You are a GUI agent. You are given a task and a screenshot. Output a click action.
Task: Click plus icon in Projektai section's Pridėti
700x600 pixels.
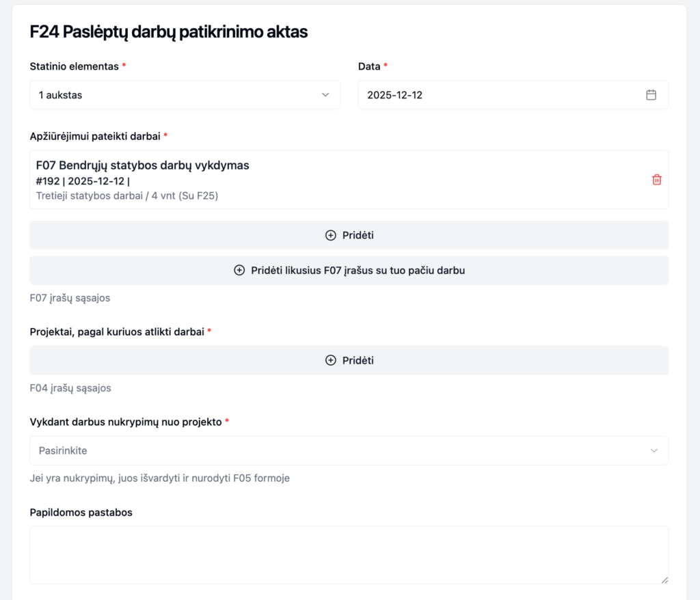331,360
